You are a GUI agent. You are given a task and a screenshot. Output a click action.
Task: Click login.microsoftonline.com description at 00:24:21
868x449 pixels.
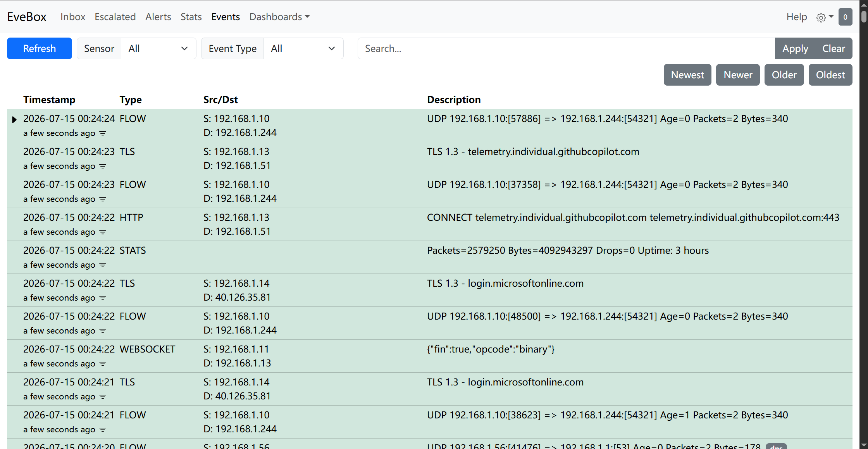pos(505,382)
